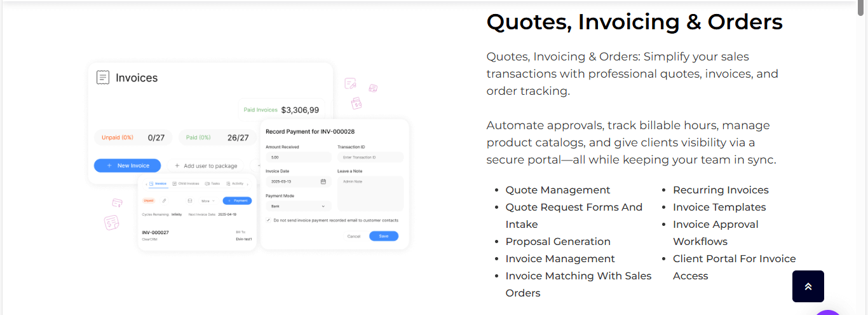This screenshot has width=868, height=315.
Task: Toggle the do-not-send payment email checkbox
Action: tap(268, 220)
